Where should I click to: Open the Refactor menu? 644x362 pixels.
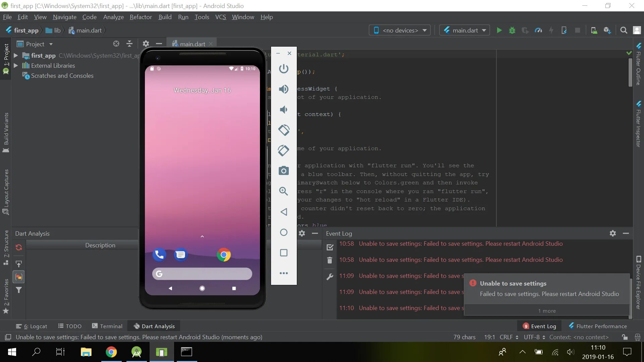click(x=141, y=17)
